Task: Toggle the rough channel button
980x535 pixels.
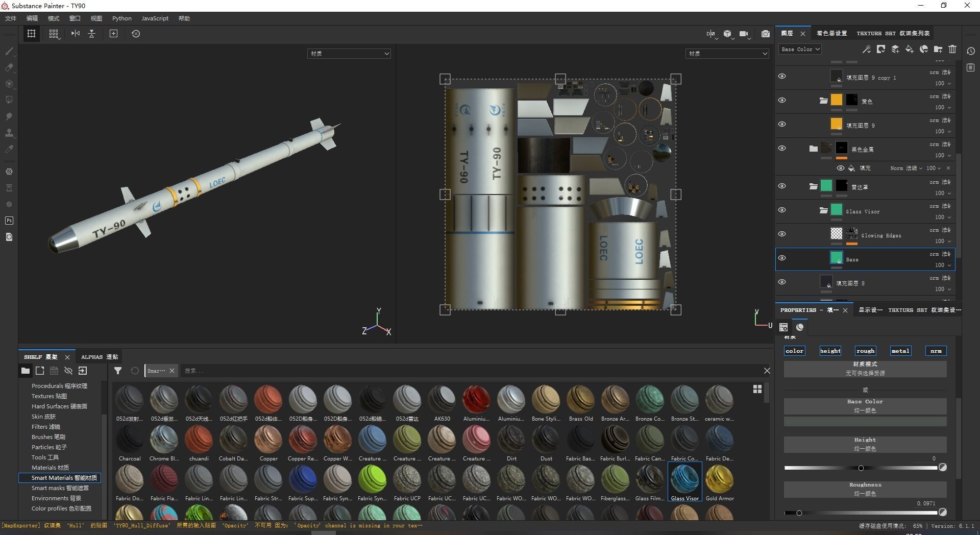Action: [x=865, y=351]
